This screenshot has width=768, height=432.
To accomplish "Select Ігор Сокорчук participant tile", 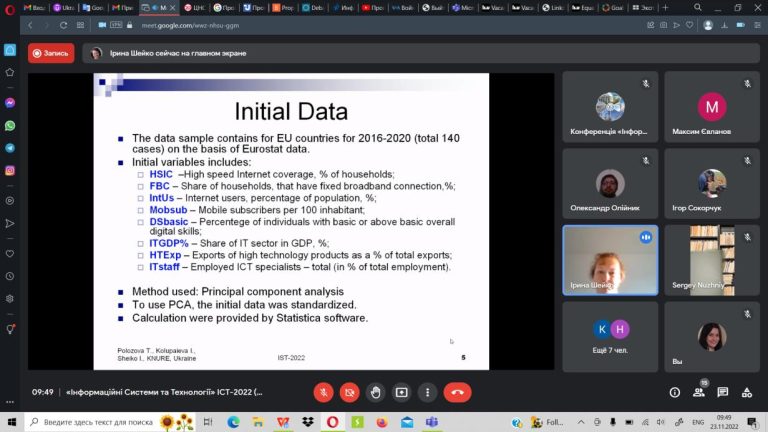I will click(x=712, y=184).
